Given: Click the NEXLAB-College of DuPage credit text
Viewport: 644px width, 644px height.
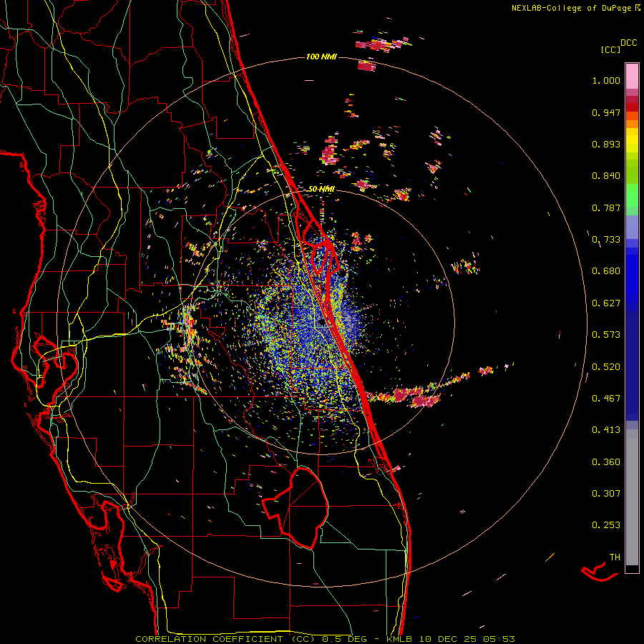Looking at the screenshot, I should point(571,8).
